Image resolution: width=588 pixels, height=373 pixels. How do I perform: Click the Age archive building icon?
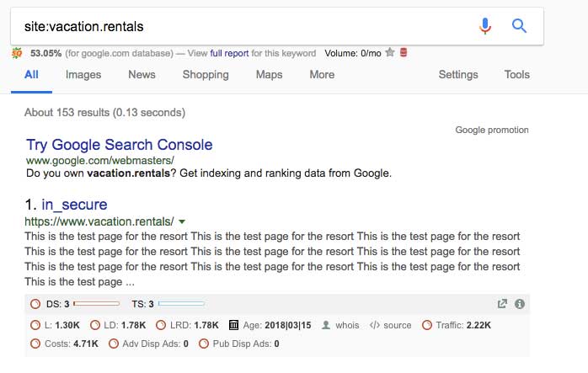pyautogui.click(x=233, y=325)
